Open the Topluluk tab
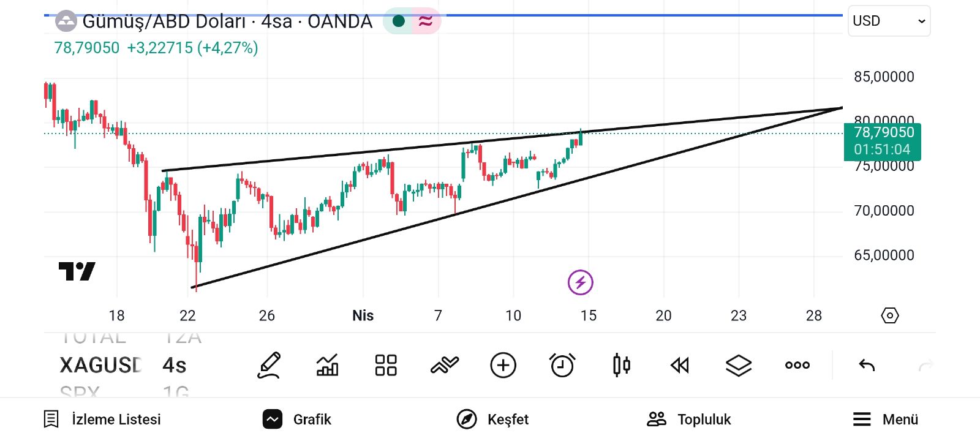 click(x=689, y=420)
